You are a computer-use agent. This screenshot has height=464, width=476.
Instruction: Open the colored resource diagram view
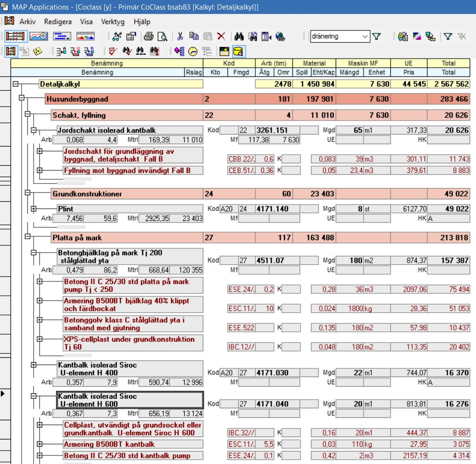[85, 37]
